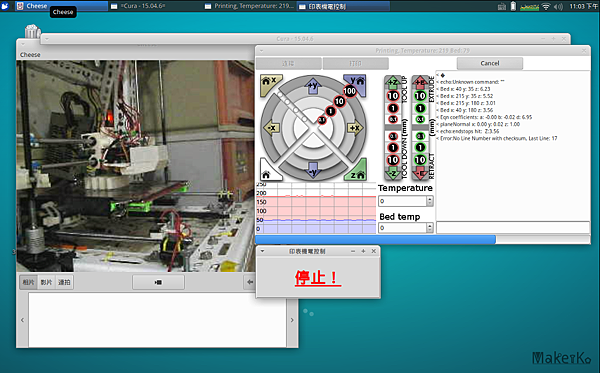
Task: Move tool up 1 mm
Action: coord(393,108)
